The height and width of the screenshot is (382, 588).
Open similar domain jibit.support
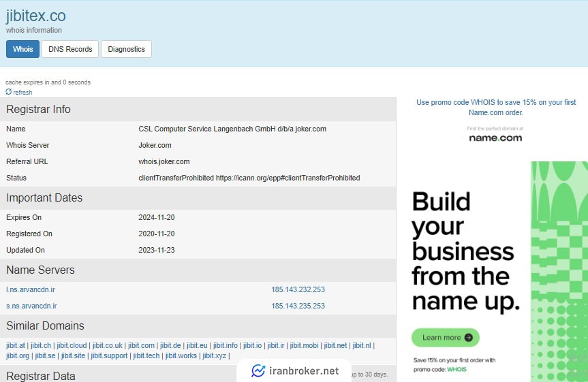[109, 355]
